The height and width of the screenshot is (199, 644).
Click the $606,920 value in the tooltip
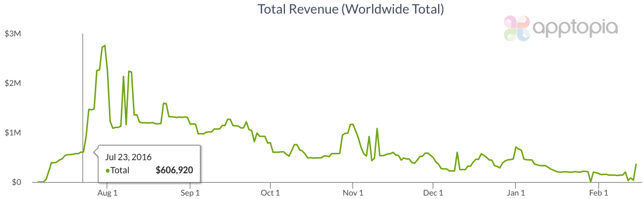click(174, 170)
